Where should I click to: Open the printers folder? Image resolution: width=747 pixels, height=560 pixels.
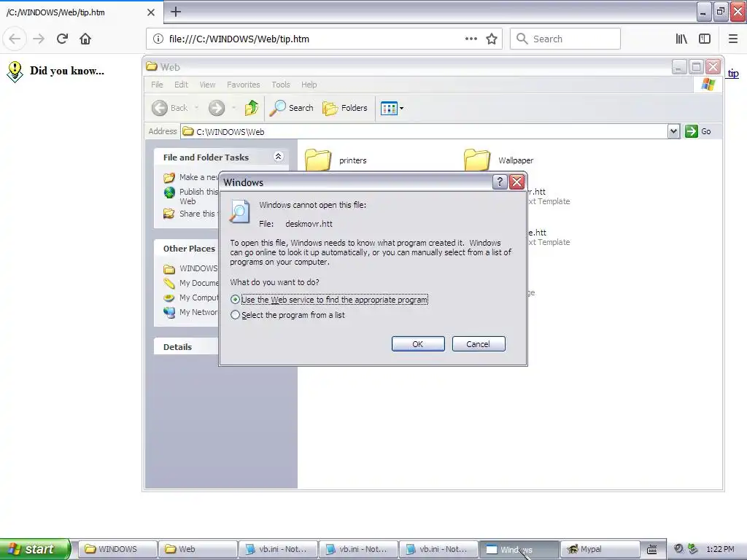tap(336, 160)
